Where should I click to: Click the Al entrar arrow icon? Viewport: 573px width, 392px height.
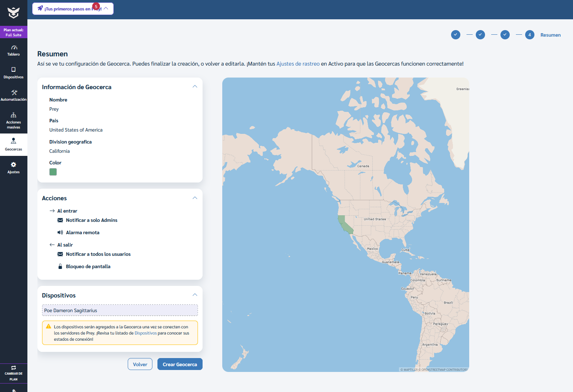pyautogui.click(x=52, y=211)
